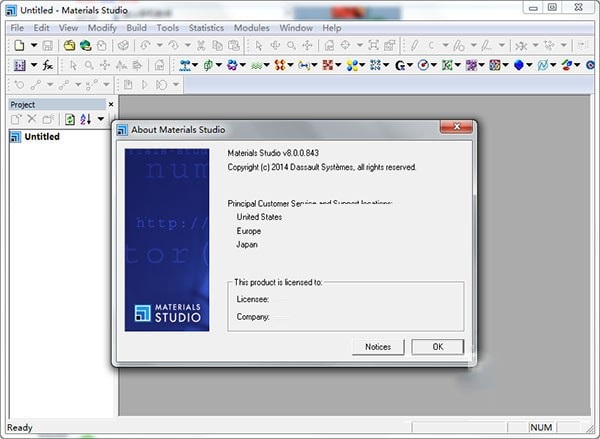Click the purple-blue cluster module icon
Image resolution: width=600 pixels, height=439 pixels.
point(232,65)
